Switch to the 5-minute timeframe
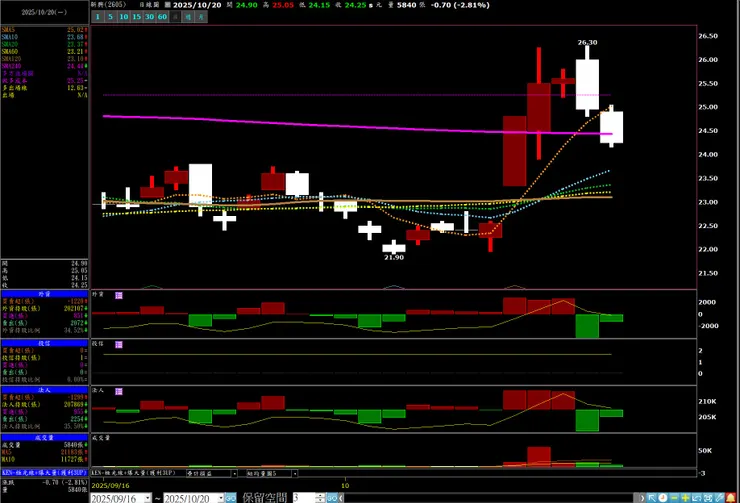 coord(110,17)
